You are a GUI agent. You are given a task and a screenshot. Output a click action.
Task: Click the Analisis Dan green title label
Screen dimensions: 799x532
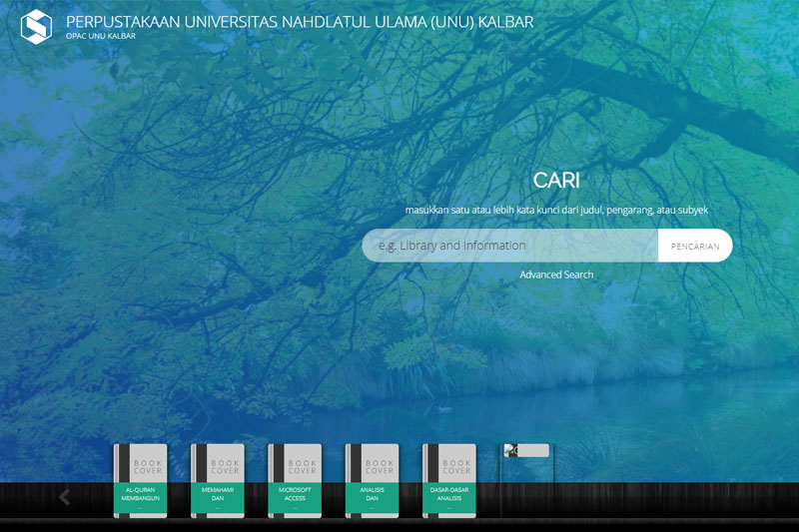(x=373, y=498)
